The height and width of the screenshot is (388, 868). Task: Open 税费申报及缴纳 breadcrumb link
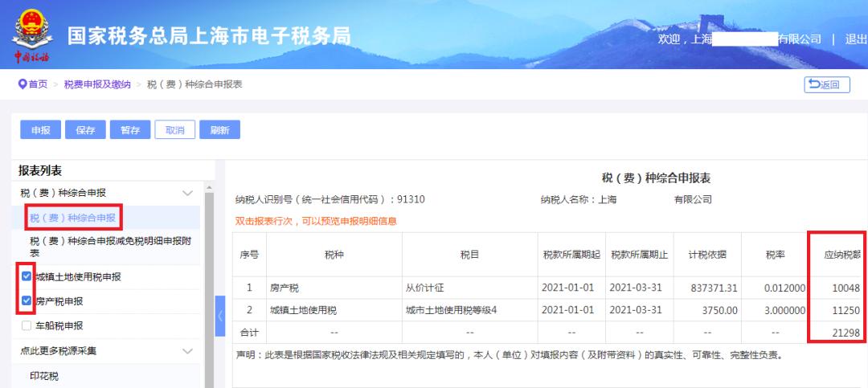97,84
